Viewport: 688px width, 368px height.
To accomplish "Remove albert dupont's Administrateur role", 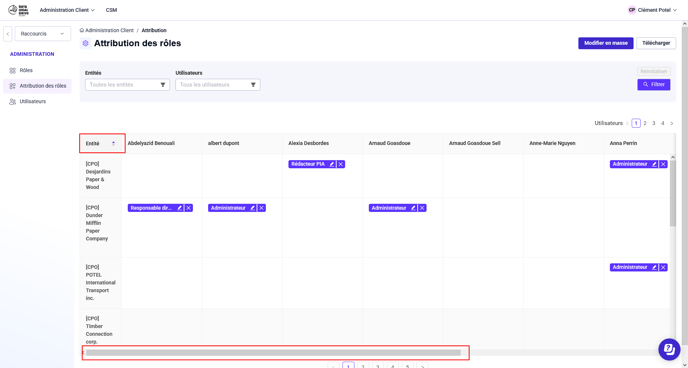I will click(x=262, y=208).
